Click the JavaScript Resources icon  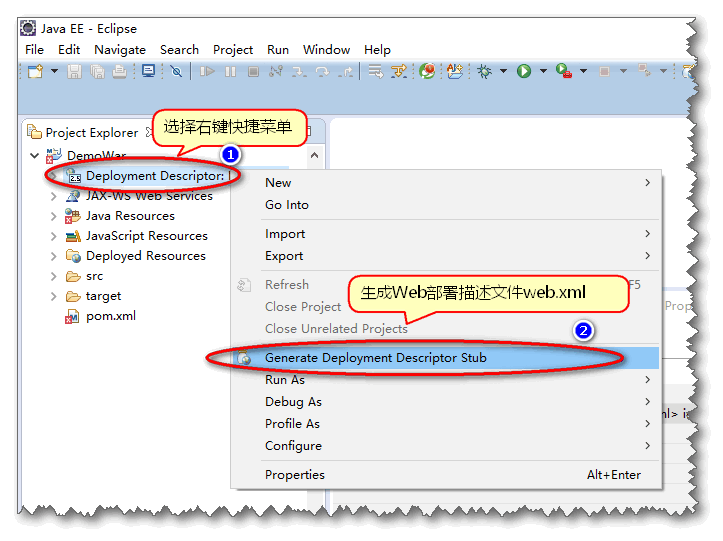pos(73,236)
